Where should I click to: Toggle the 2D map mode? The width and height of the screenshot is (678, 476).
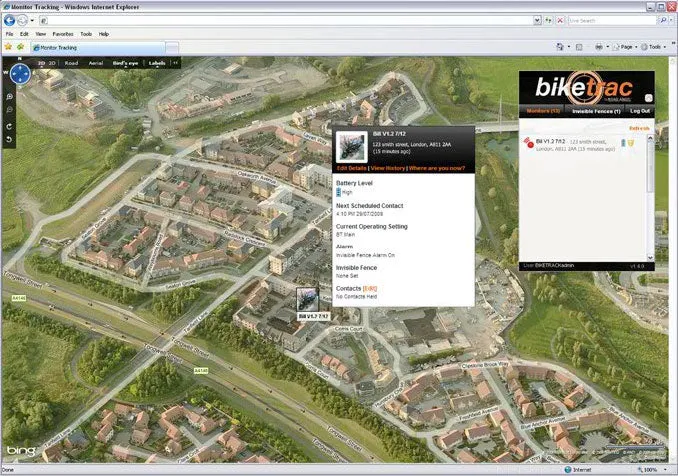[52, 63]
